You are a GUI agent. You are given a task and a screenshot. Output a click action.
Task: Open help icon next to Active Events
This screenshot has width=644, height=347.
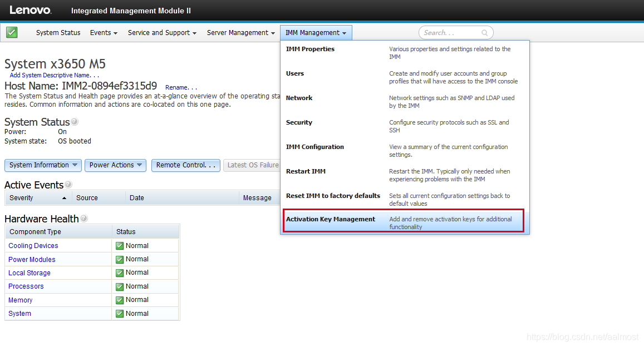pos(68,185)
